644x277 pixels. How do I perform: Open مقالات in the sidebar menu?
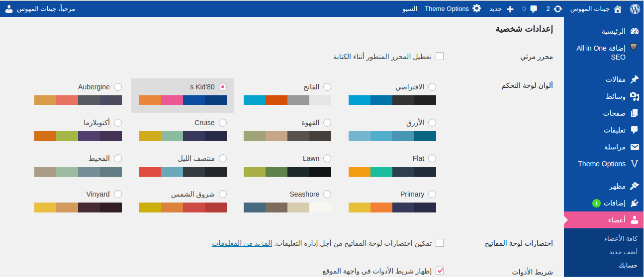(616, 79)
